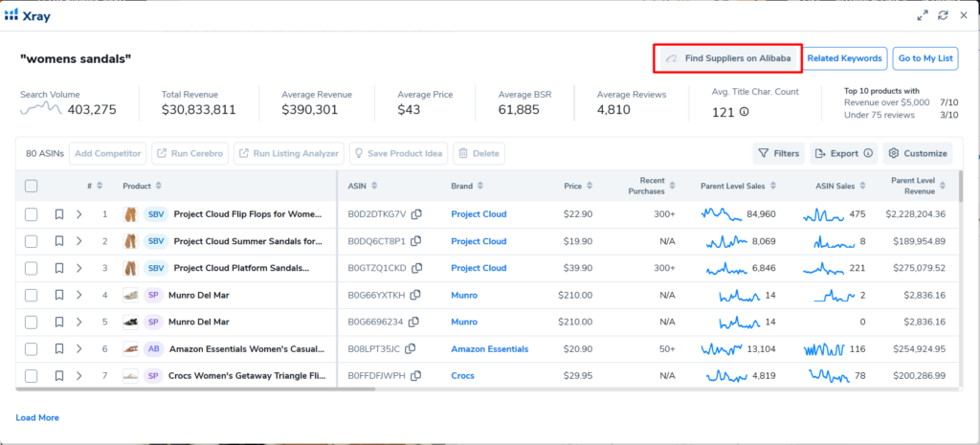Click the SP badge on Crocs row
Image resolution: width=980 pixels, height=445 pixels.
point(153,376)
